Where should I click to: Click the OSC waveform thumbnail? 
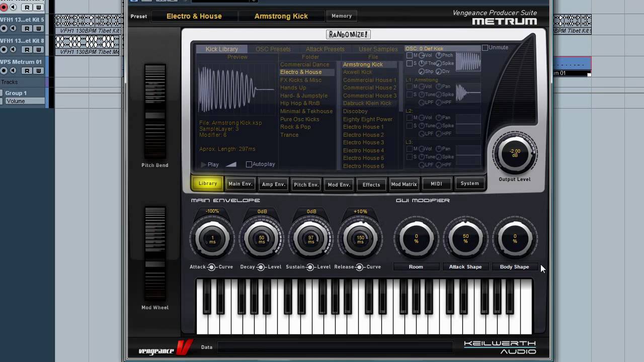click(468, 61)
